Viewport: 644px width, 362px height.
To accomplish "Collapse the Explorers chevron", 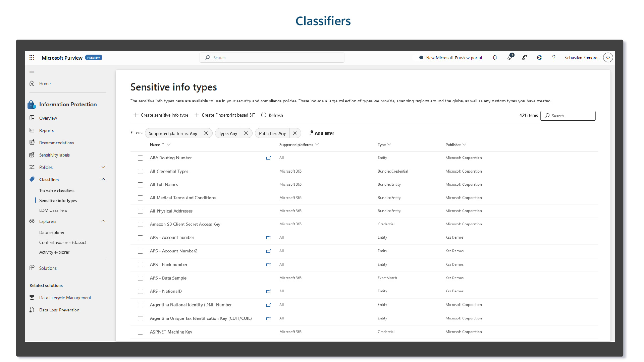I will point(103,221).
